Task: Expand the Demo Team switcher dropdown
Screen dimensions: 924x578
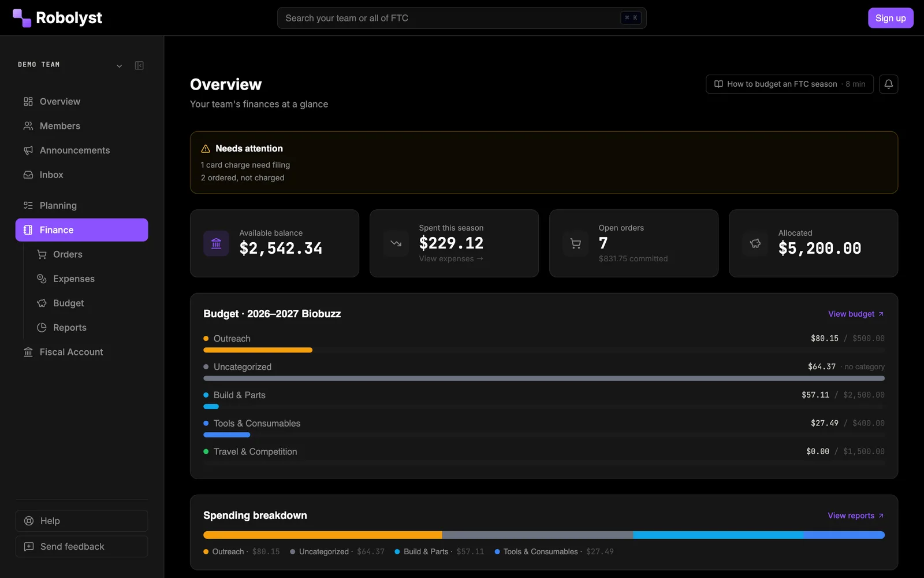Action: [119, 65]
